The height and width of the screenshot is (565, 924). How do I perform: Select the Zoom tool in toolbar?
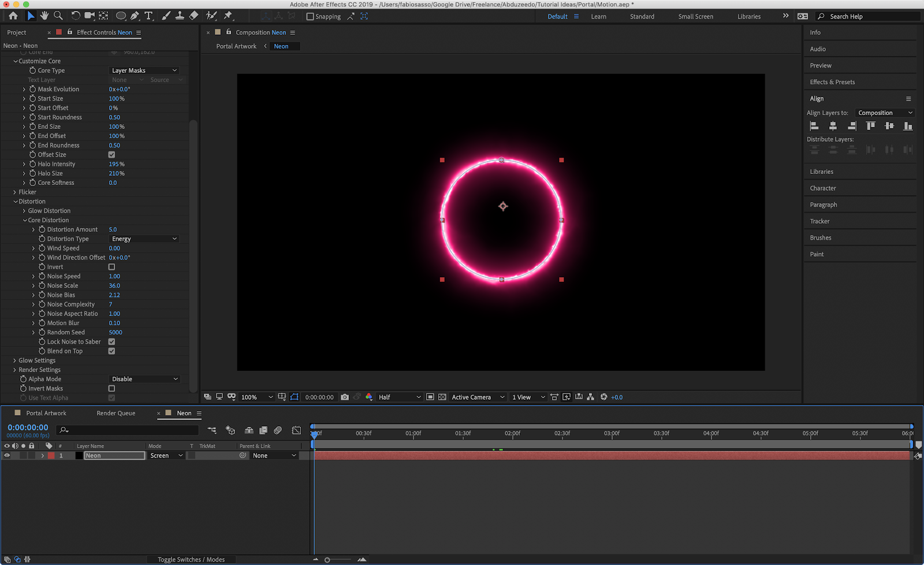click(58, 16)
